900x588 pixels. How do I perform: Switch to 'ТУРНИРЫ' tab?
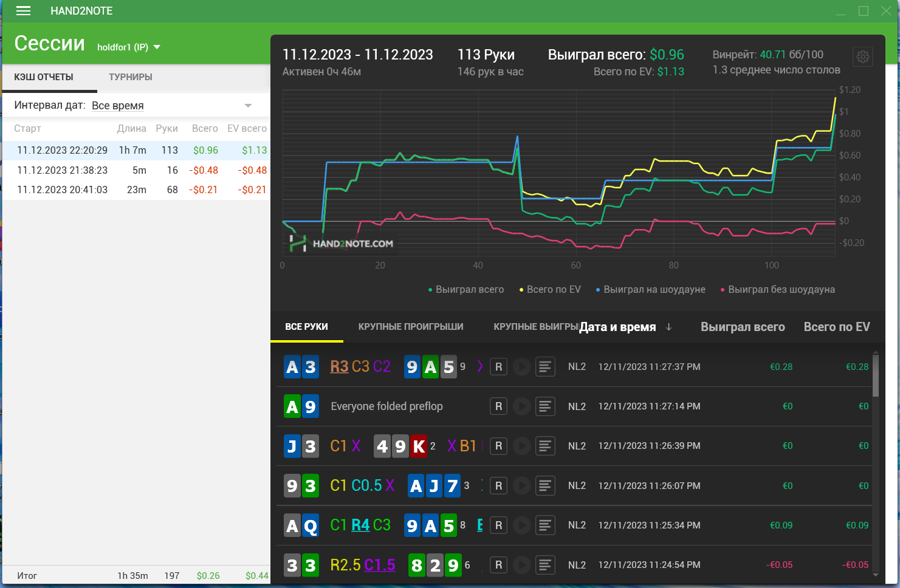(131, 77)
